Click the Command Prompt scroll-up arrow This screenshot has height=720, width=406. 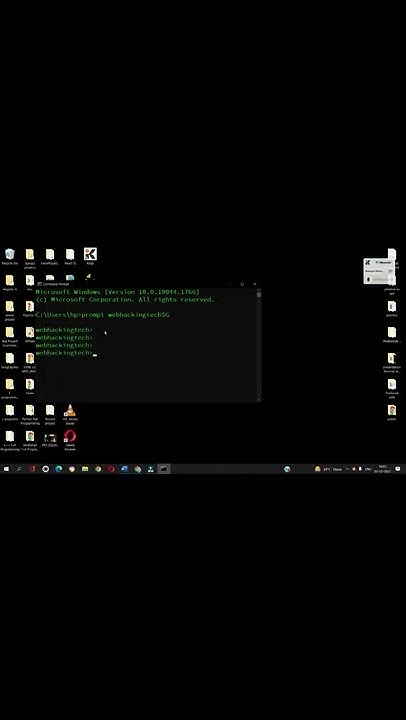(259, 289)
